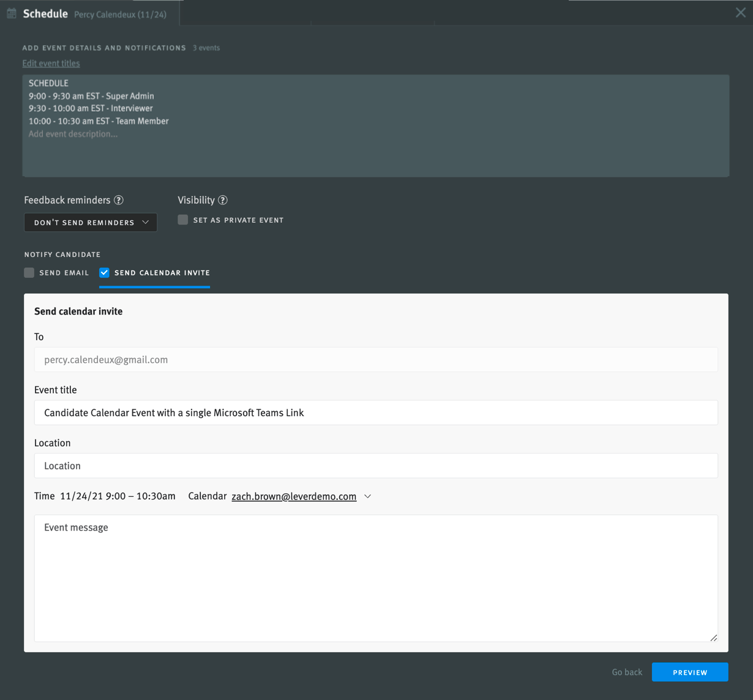Open the Don't Send Reminders dropdown

pyautogui.click(x=91, y=222)
